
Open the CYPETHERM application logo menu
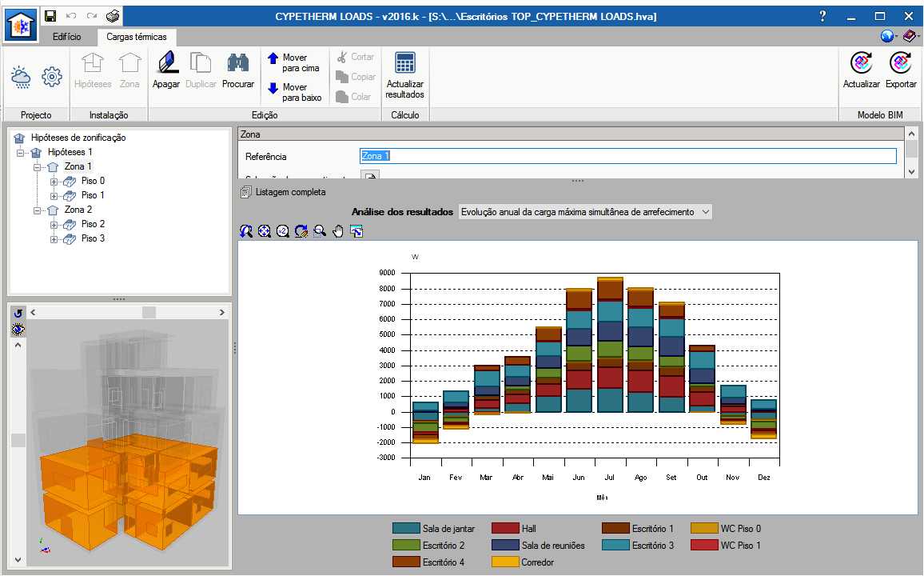21,26
